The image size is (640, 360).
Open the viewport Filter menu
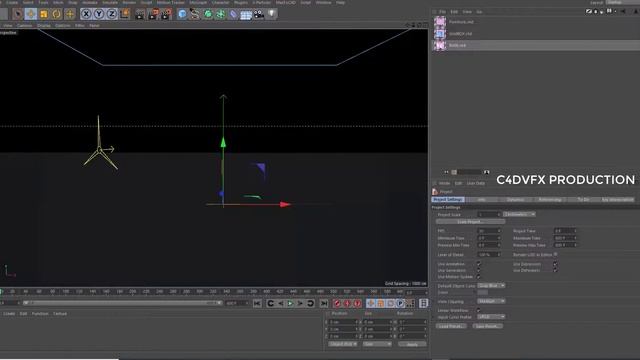80,25
